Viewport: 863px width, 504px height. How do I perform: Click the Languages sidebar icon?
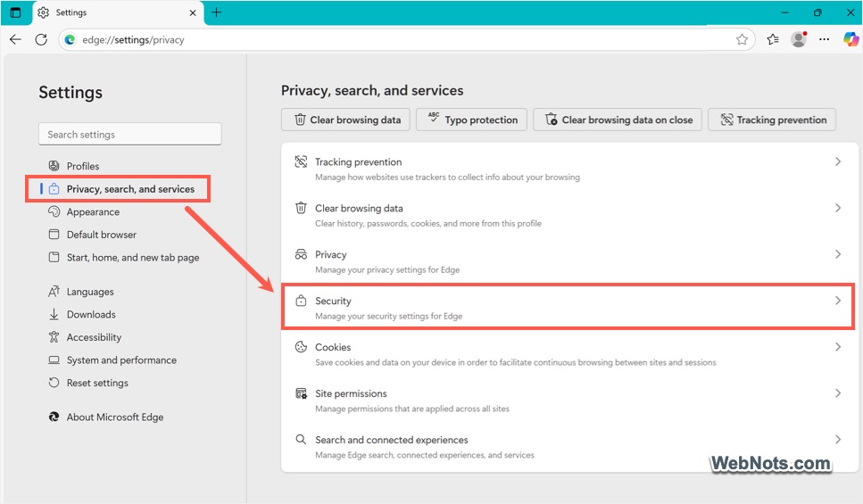click(x=54, y=291)
